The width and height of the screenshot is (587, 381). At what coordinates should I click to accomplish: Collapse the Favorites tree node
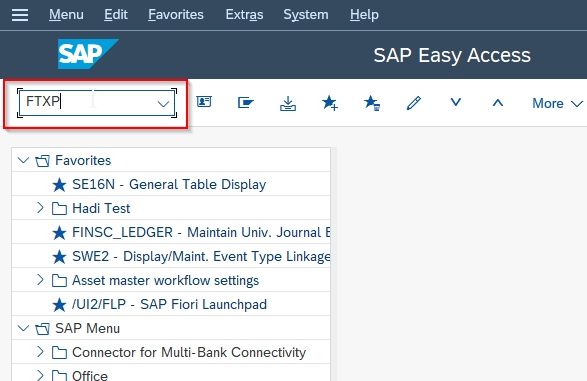pos(23,161)
